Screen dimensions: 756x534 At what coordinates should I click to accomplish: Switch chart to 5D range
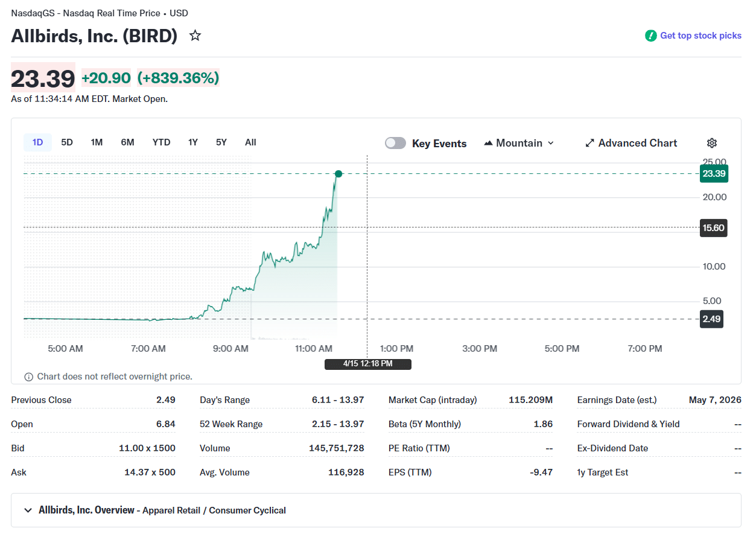tap(67, 142)
